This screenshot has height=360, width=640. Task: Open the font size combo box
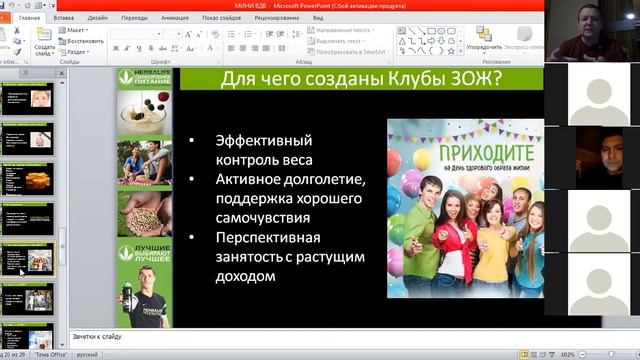(173, 34)
